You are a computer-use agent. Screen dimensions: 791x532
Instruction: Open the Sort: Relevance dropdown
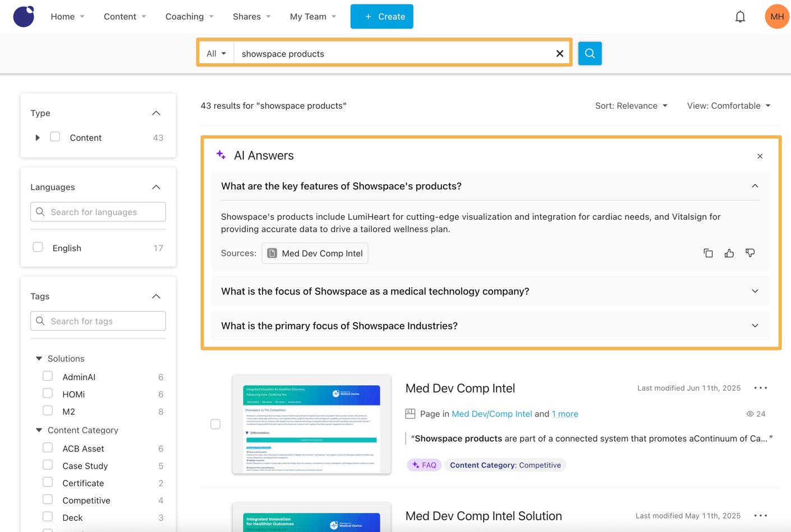click(631, 106)
